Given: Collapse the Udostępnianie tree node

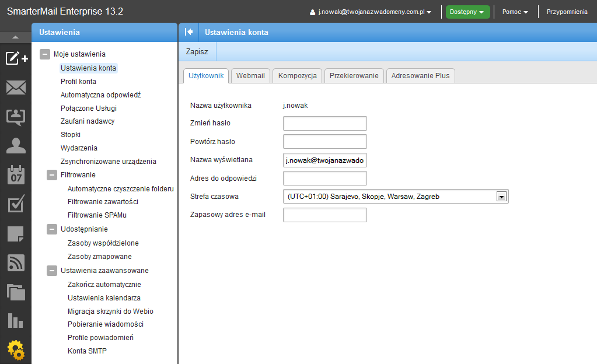Looking at the screenshot, I should click(x=52, y=229).
